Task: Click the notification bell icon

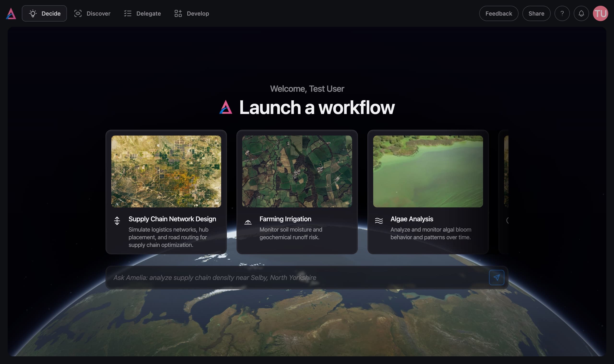Action: [x=581, y=13]
